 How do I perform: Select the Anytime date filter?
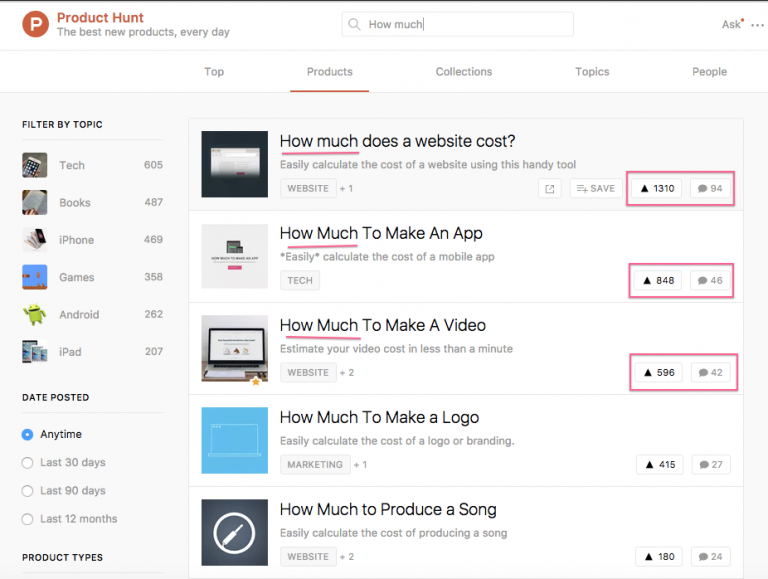pos(28,435)
